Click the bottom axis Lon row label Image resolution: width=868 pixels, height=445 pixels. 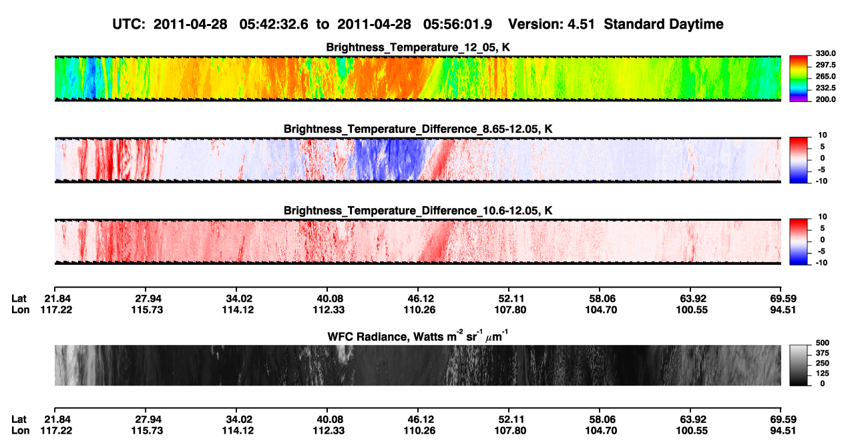click(20, 430)
